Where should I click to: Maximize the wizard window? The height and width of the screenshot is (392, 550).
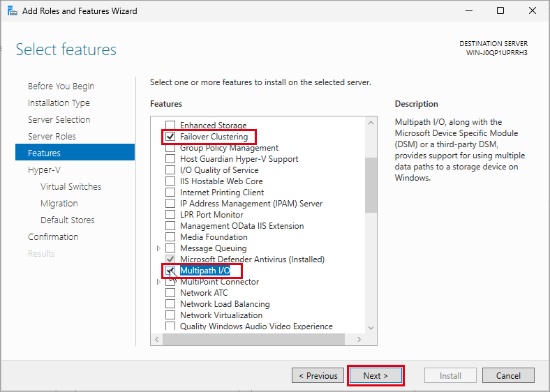(x=500, y=11)
